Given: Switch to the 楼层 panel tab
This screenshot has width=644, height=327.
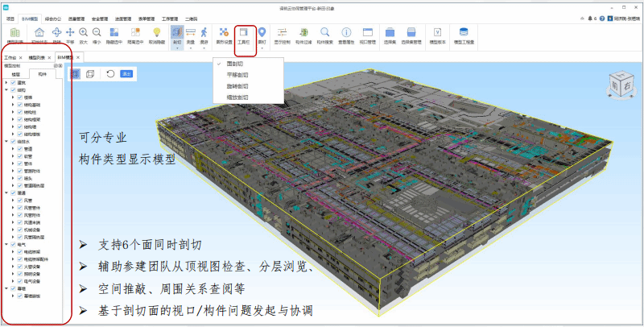Looking at the screenshot, I should click(15, 74).
